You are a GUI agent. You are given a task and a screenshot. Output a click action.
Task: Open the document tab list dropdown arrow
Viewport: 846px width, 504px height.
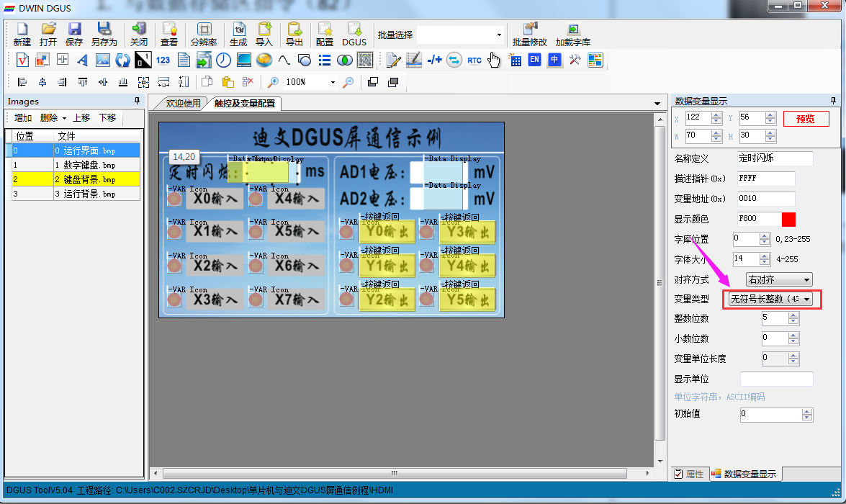[x=657, y=103]
